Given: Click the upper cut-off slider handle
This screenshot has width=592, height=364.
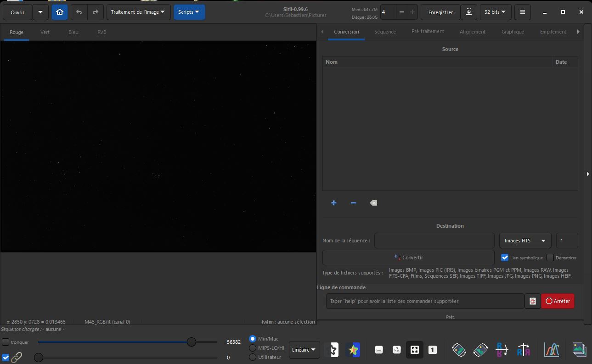Looking at the screenshot, I should point(192,342).
